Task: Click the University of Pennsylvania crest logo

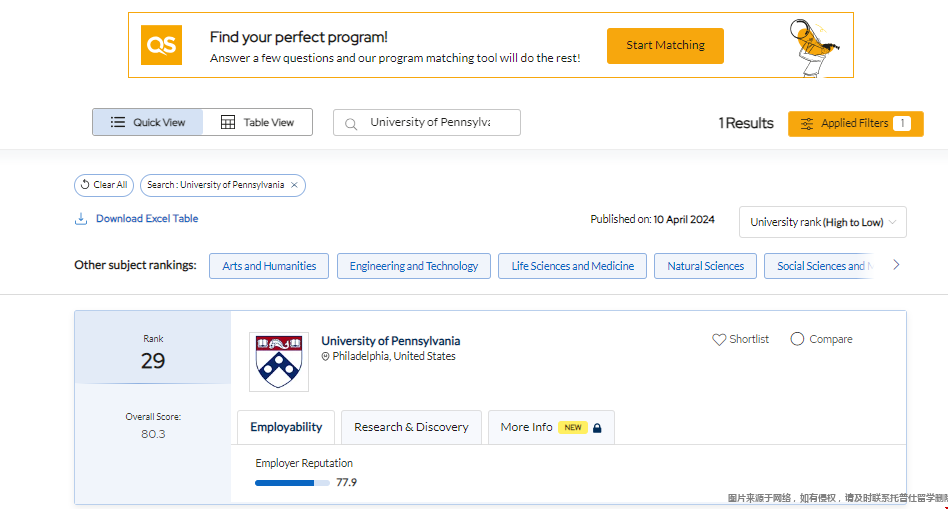Action: click(x=279, y=361)
